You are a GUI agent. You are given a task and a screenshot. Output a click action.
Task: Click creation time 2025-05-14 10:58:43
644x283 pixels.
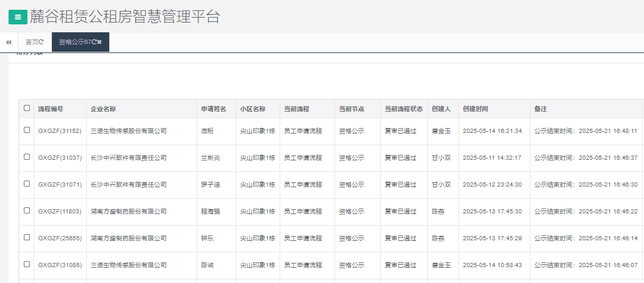coord(493,265)
